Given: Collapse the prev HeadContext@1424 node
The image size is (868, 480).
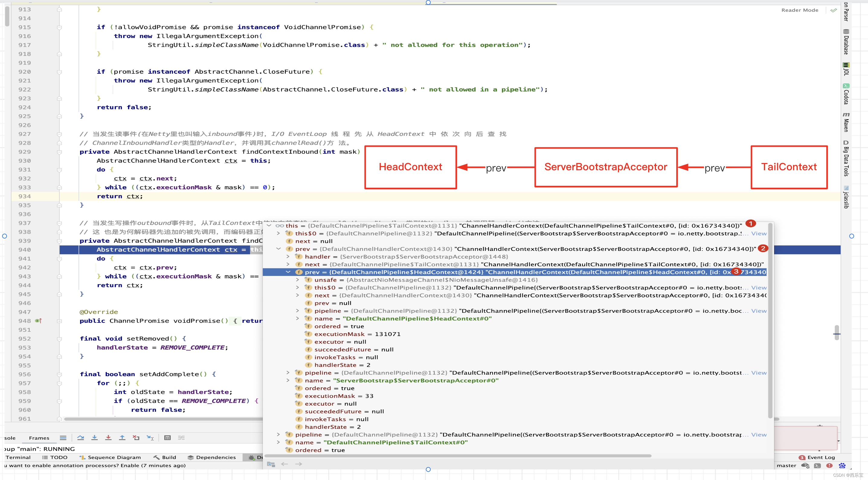Looking at the screenshot, I should pos(288,272).
